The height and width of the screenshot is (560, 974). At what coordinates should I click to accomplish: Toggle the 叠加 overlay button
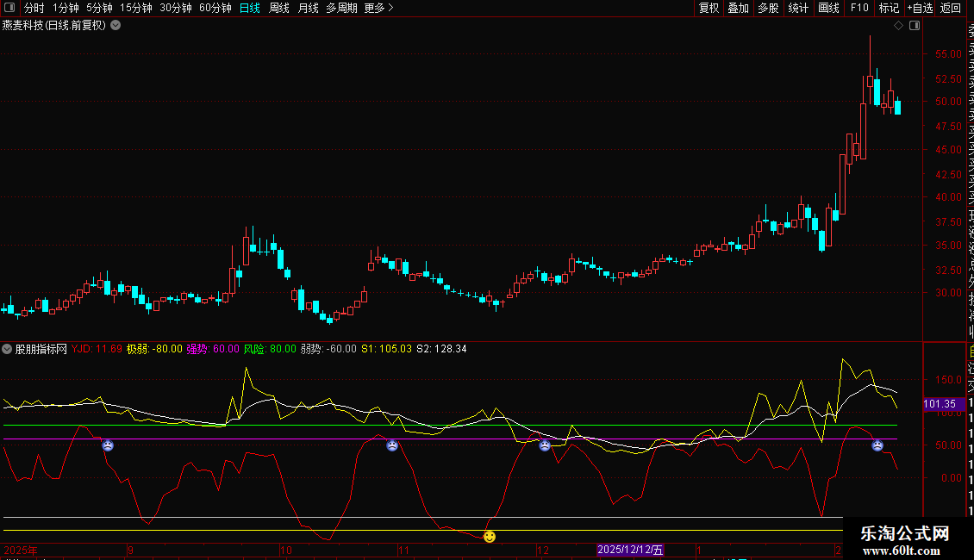[738, 8]
